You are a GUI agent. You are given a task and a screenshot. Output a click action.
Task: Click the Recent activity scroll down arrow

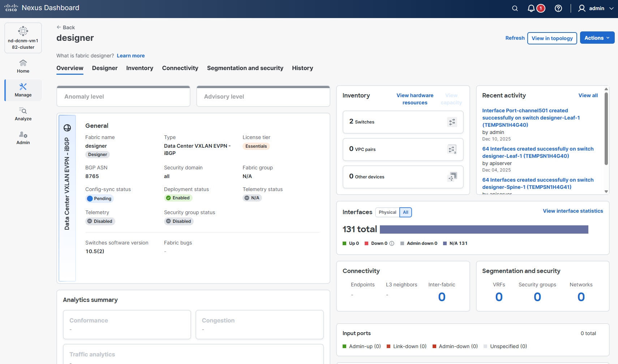pos(606,192)
